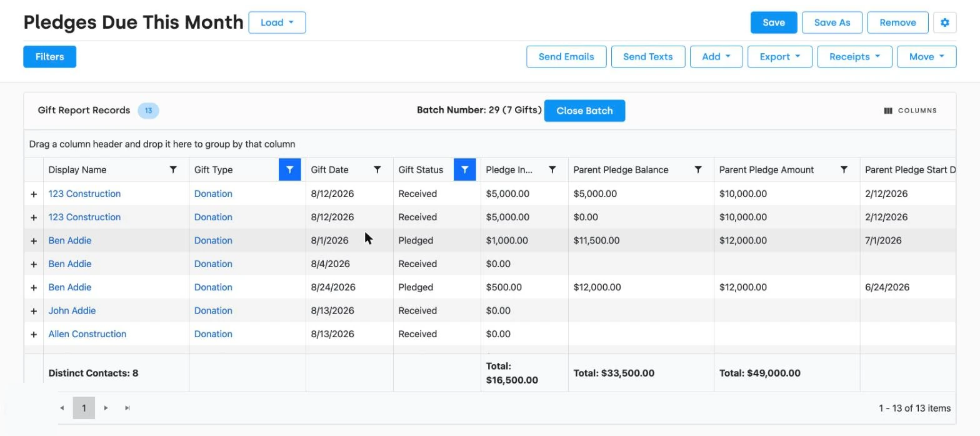Click Batch Number: 29 (7 Gifts) label
This screenshot has width=980, height=436.
pos(479,110)
